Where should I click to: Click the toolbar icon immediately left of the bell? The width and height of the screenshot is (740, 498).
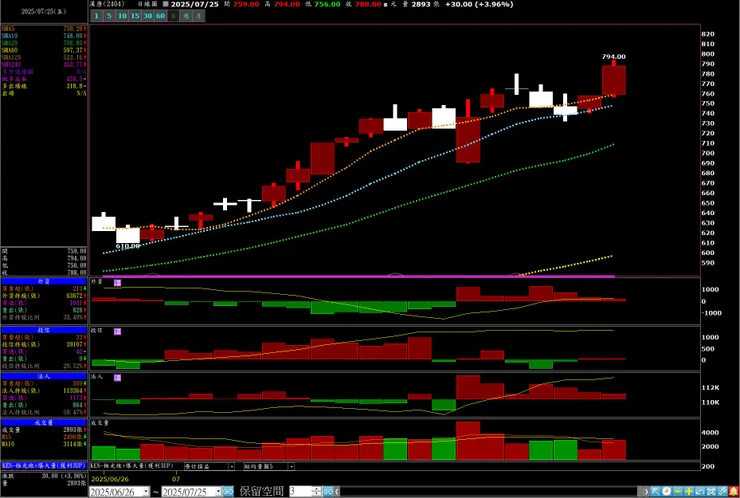pyautogui.click(x=723, y=491)
